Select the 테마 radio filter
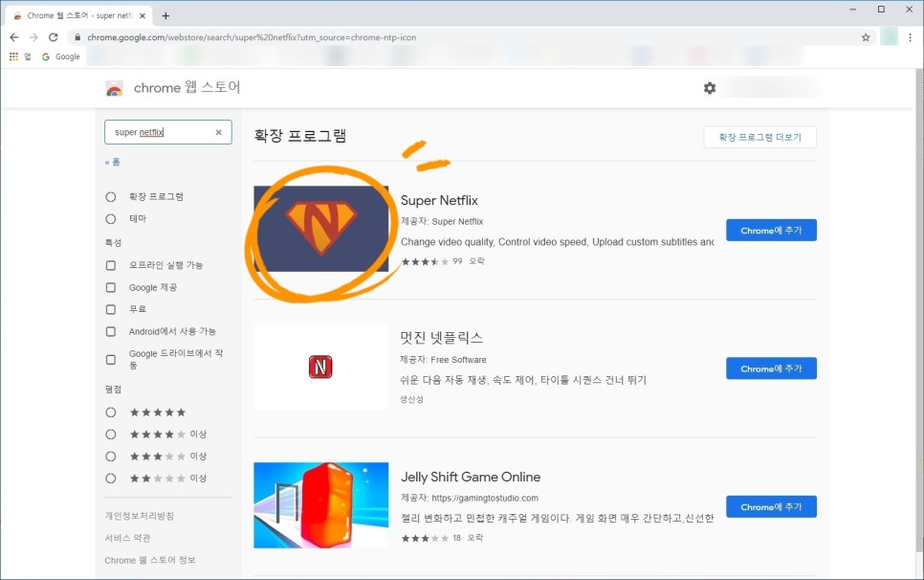This screenshot has height=580, width=924. [x=111, y=218]
